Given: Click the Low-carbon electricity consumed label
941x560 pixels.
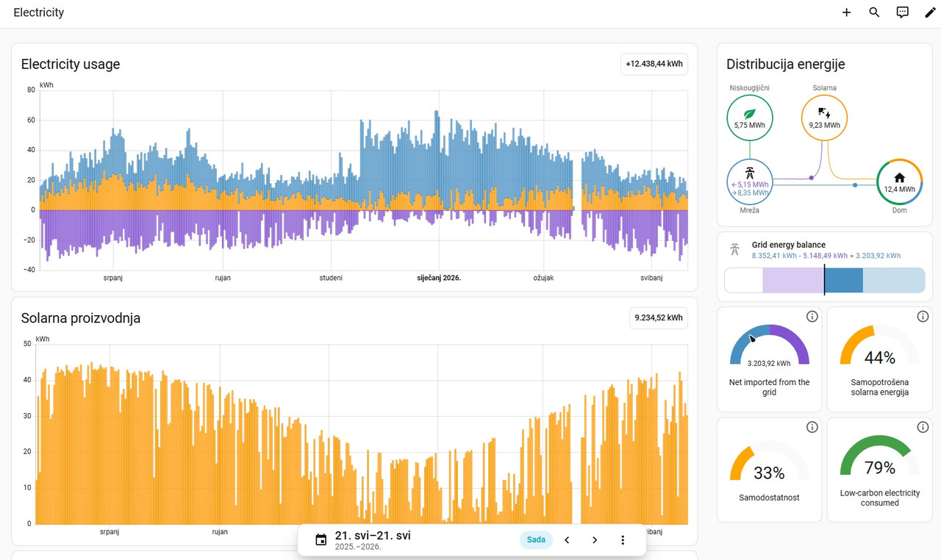Looking at the screenshot, I should [x=879, y=498].
